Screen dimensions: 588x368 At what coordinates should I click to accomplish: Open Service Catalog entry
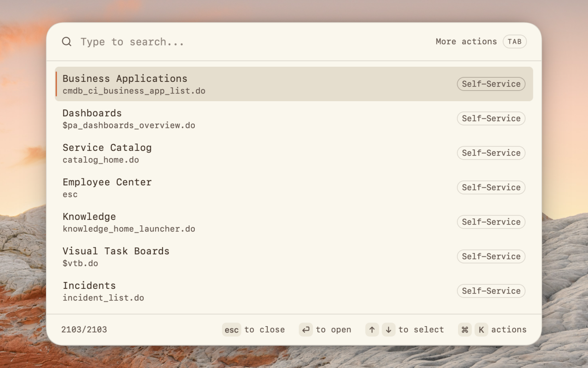coord(294,153)
